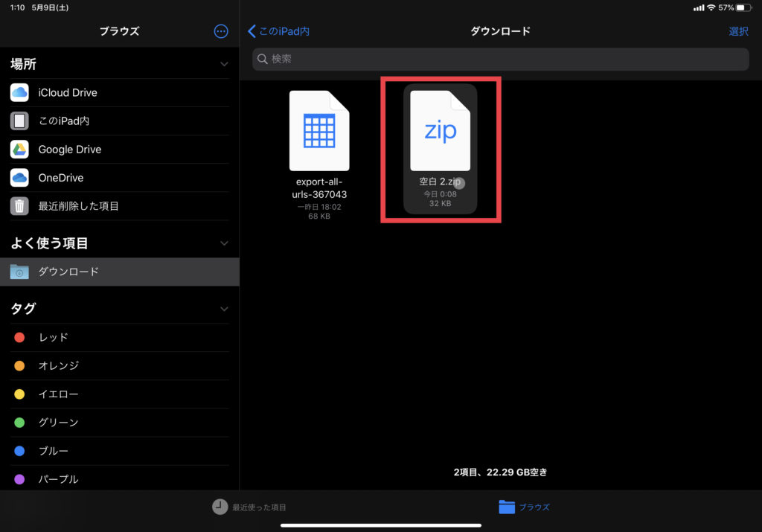This screenshot has width=762, height=532.
Task: Click the orange オレンジ tag dot
Action: 19,366
